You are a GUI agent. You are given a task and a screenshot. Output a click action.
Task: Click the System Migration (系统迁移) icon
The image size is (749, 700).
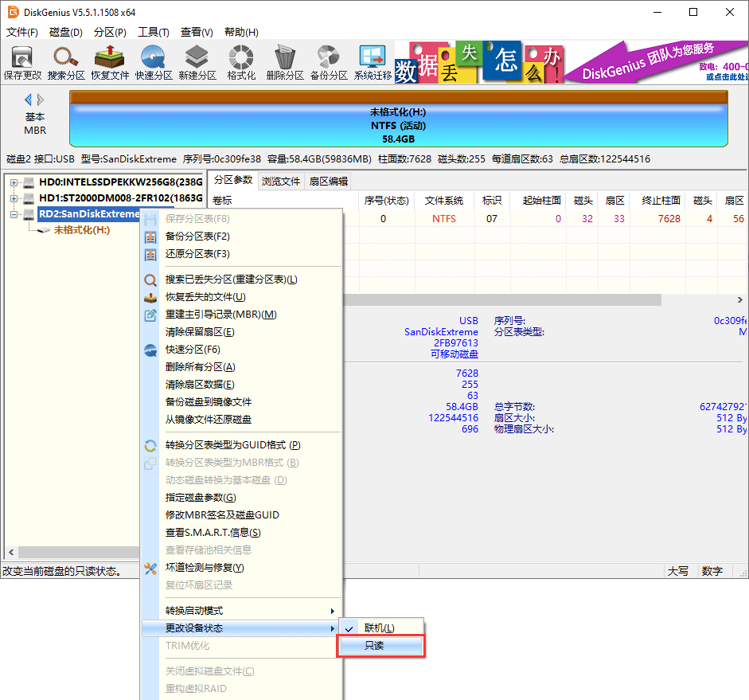pos(373,62)
